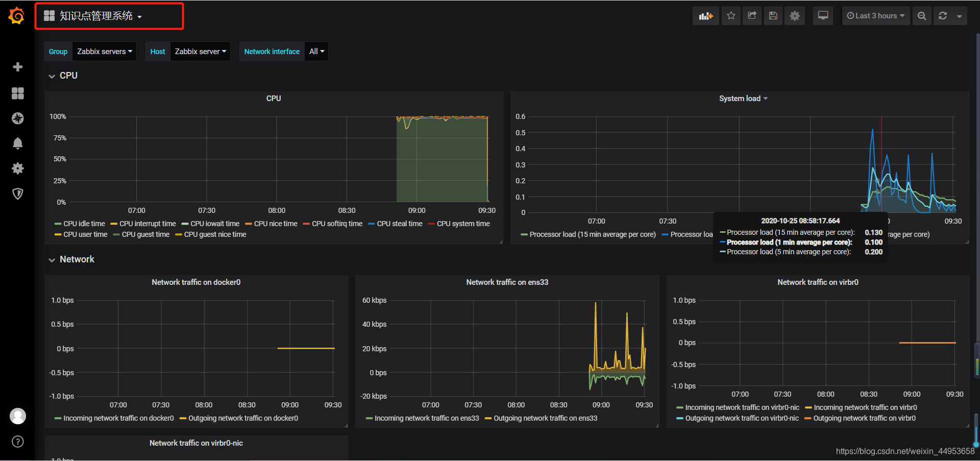Click the Group variable label
The image size is (980, 461).
(x=58, y=52)
